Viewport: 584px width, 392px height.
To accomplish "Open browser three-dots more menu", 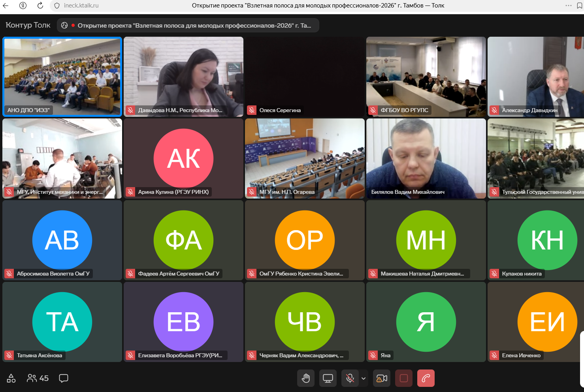I will (x=568, y=6).
